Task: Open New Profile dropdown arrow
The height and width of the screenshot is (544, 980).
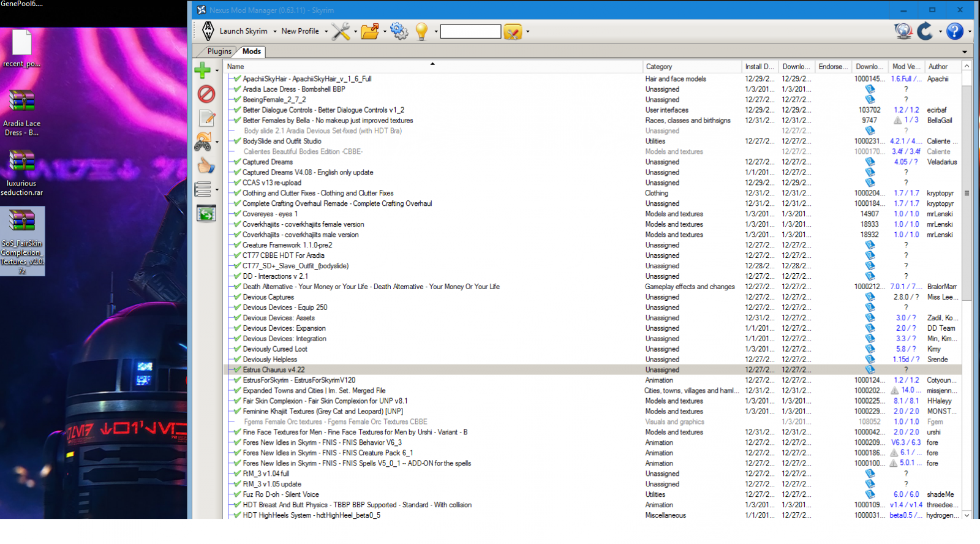Action: click(326, 31)
